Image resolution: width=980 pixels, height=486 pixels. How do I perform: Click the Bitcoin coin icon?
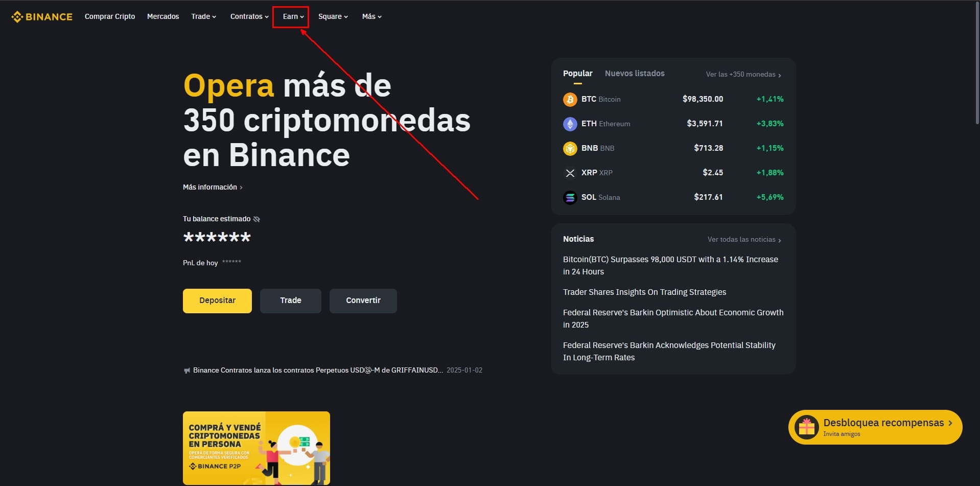[570, 99]
